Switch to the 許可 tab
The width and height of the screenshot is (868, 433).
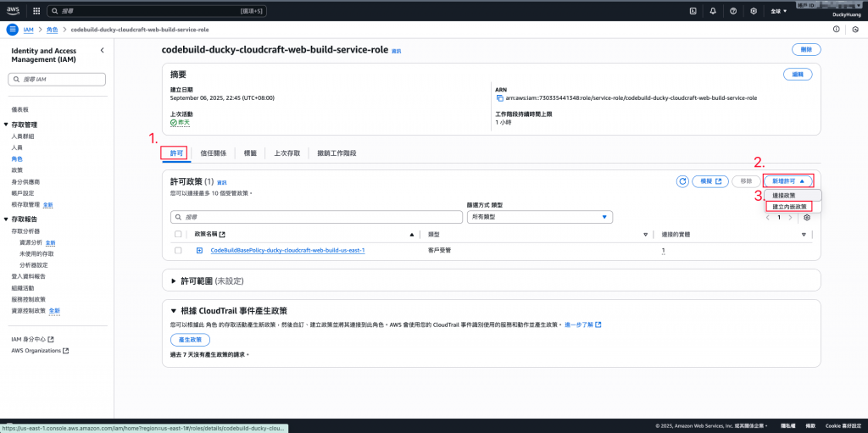pyautogui.click(x=176, y=153)
